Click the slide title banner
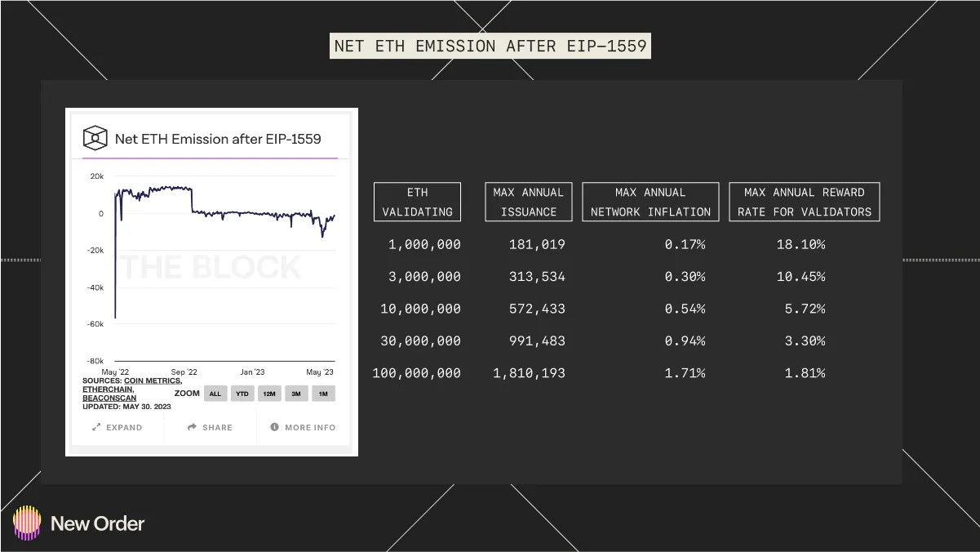This screenshot has width=980, height=552. pos(490,46)
